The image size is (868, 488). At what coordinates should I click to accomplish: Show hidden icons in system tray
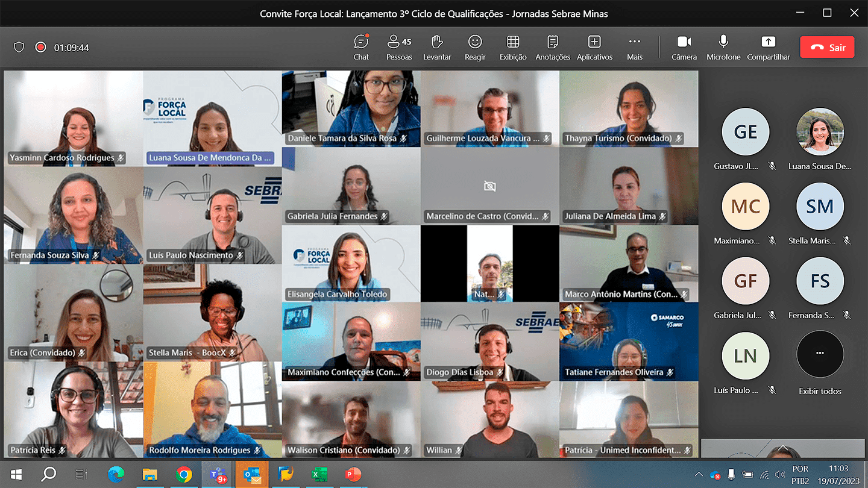699,475
